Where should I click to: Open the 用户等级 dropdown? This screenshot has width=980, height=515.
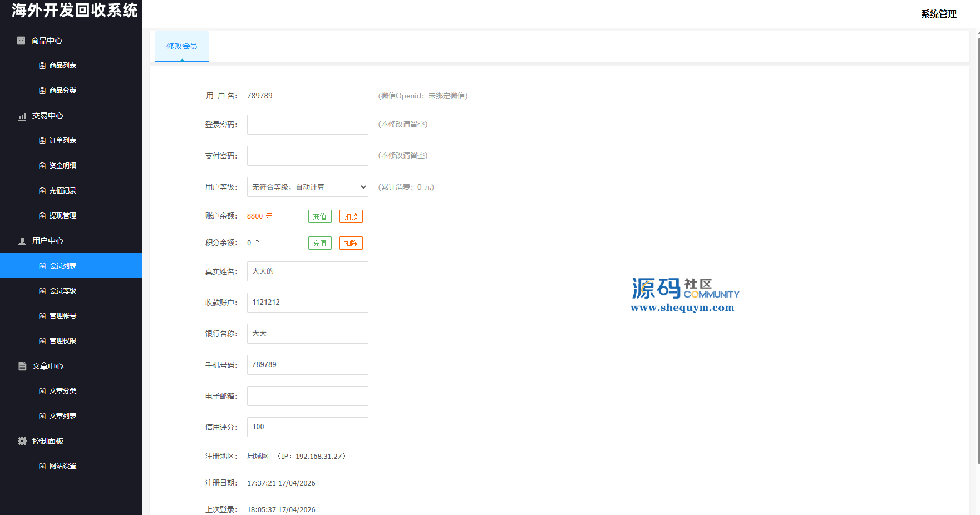coord(307,187)
